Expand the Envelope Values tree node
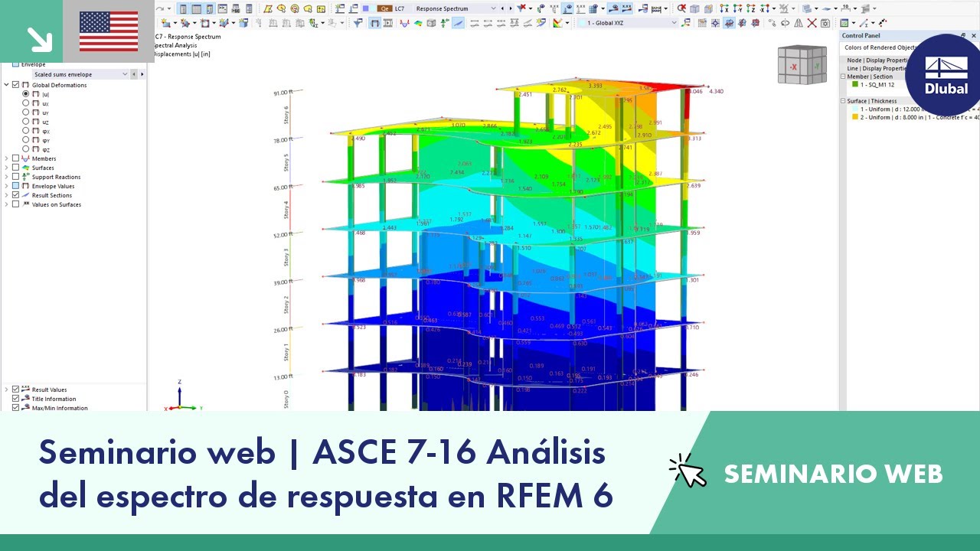 point(6,186)
